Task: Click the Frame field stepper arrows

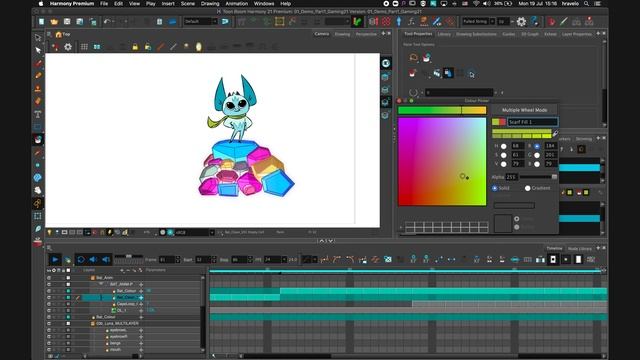Action: 178,260
